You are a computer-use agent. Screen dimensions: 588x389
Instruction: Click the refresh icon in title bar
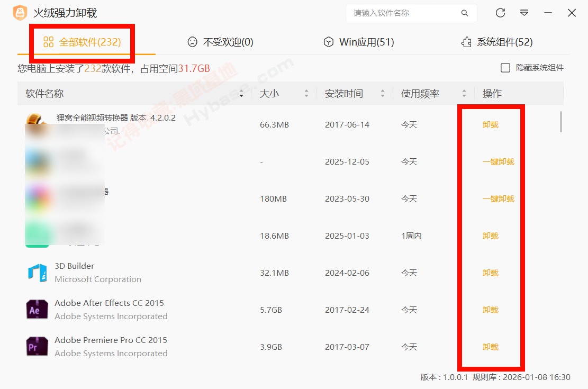coord(500,13)
